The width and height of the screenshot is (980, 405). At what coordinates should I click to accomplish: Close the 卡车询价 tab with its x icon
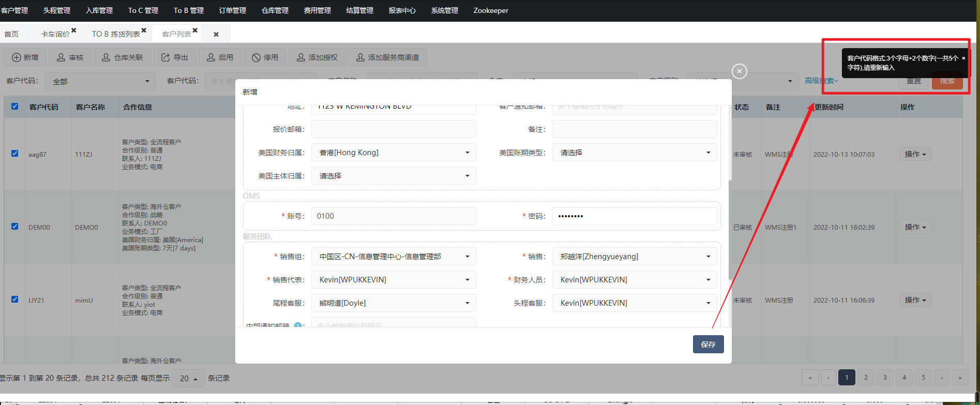coord(73,31)
